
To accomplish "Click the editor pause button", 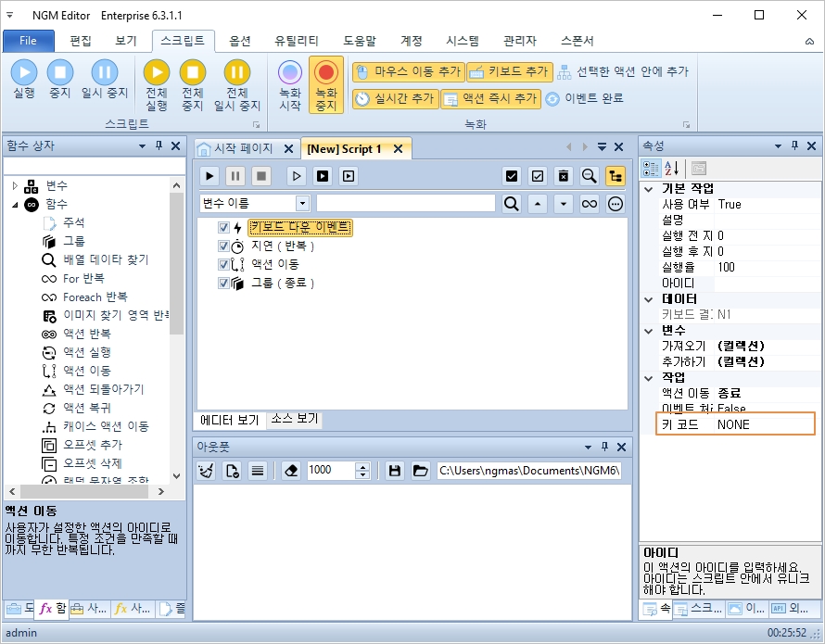I will click(x=235, y=176).
